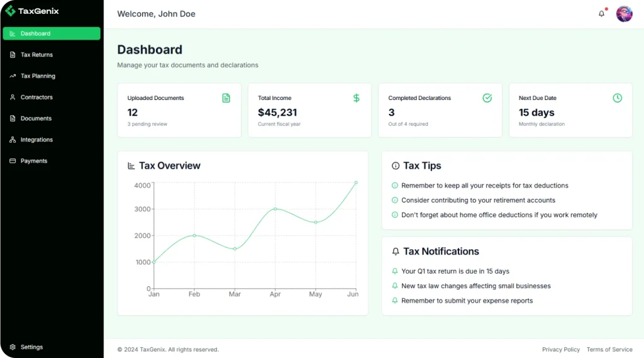644x358 pixels.
Task: Click the Settings gear icon in sidebar
Action: click(x=13, y=347)
